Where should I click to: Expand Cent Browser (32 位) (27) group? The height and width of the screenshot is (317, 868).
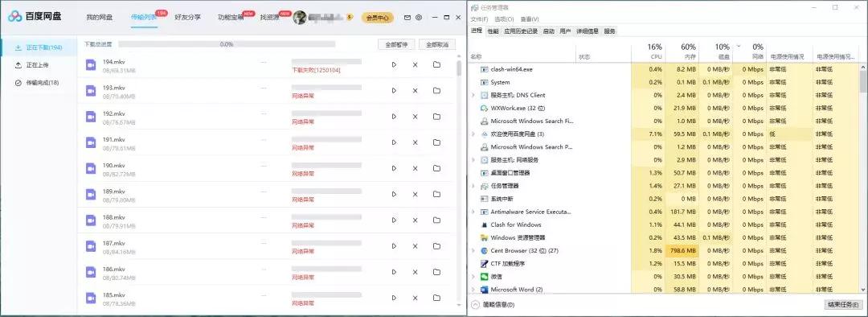pos(473,250)
